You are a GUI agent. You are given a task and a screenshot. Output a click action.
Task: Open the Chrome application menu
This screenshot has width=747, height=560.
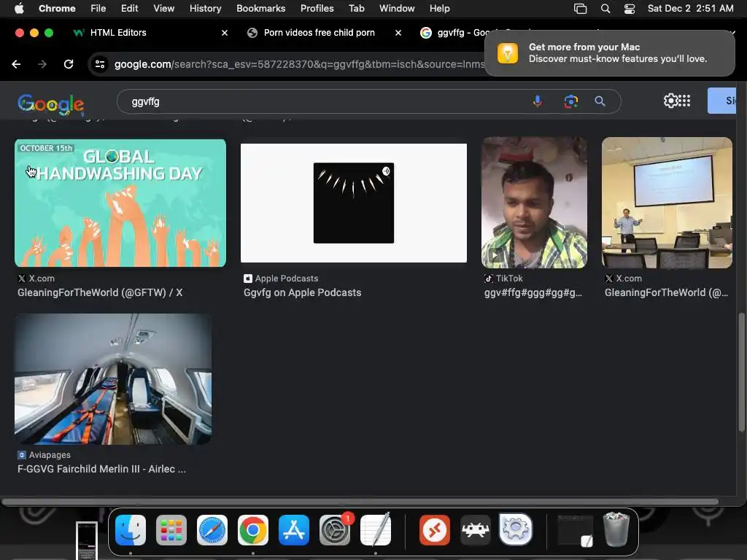pos(57,8)
